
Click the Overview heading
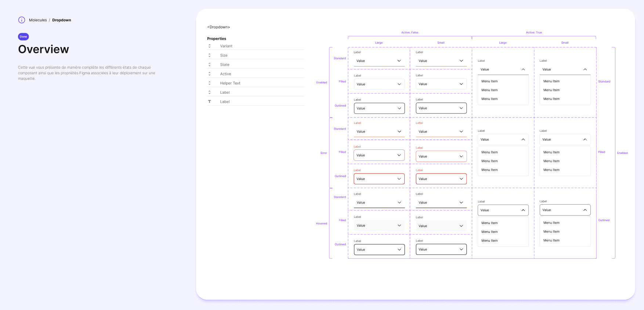(44, 49)
